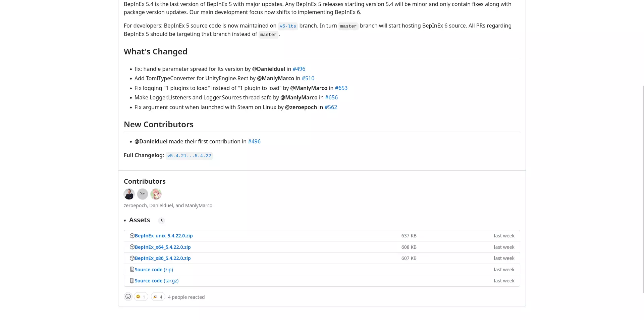Open zeroepoch's contributor avatar

click(129, 194)
